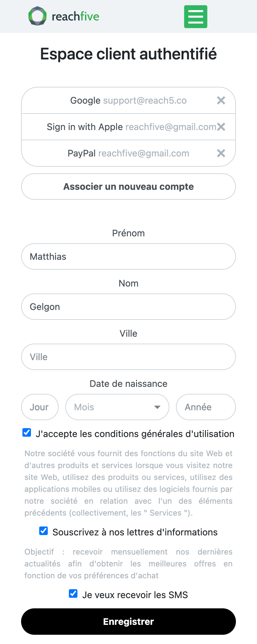Click the Jour birth date field

click(x=40, y=407)
